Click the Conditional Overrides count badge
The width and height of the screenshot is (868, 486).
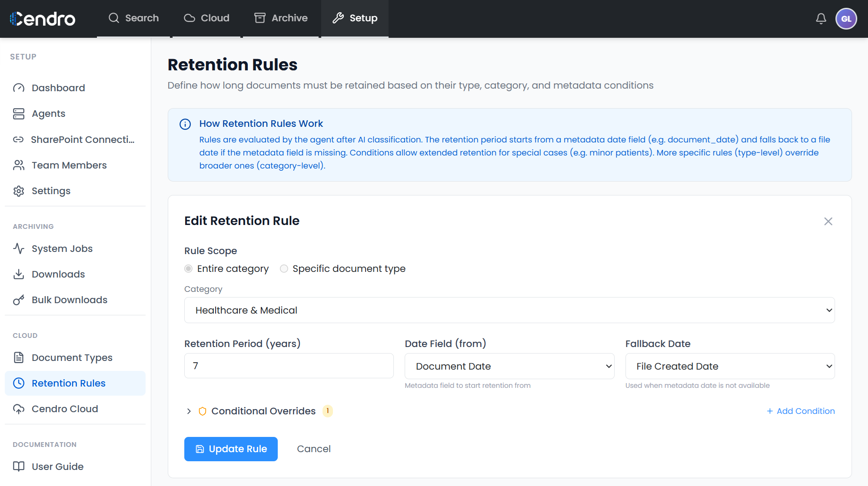[x=327, y=411]
